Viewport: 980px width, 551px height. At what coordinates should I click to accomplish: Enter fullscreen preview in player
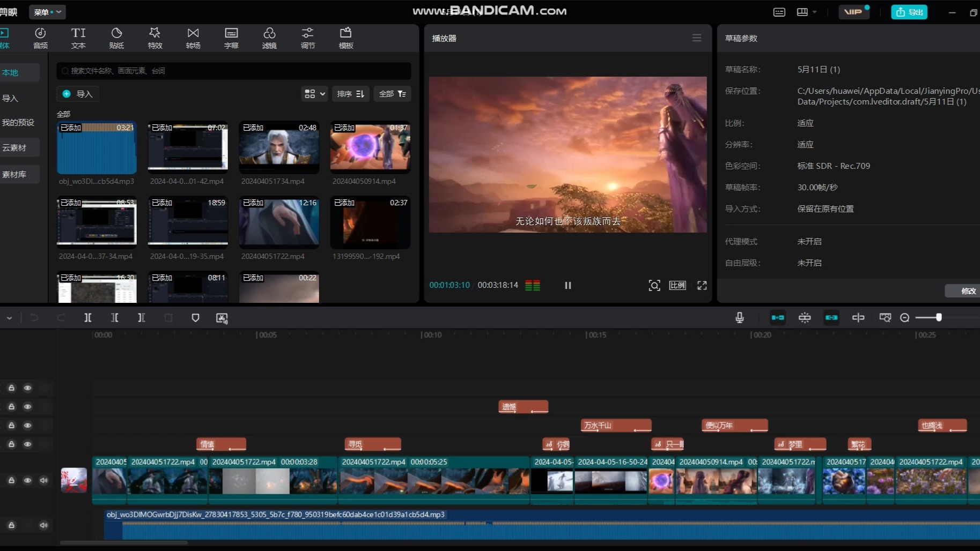point(702,285)
